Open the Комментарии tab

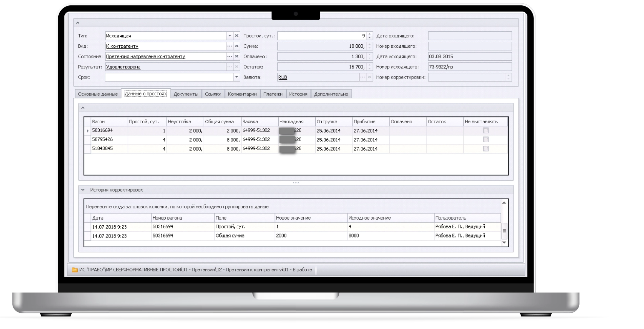pos(242,94)
